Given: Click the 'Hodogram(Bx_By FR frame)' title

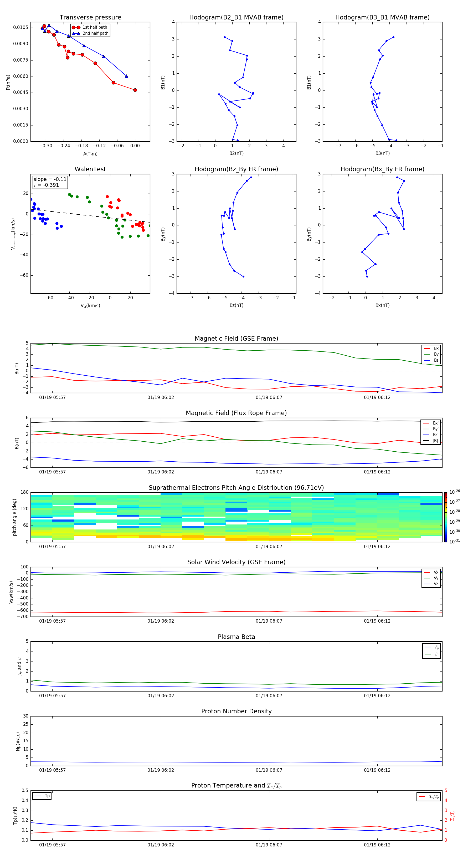Looking at the screenshot, I should click(382, 169).
